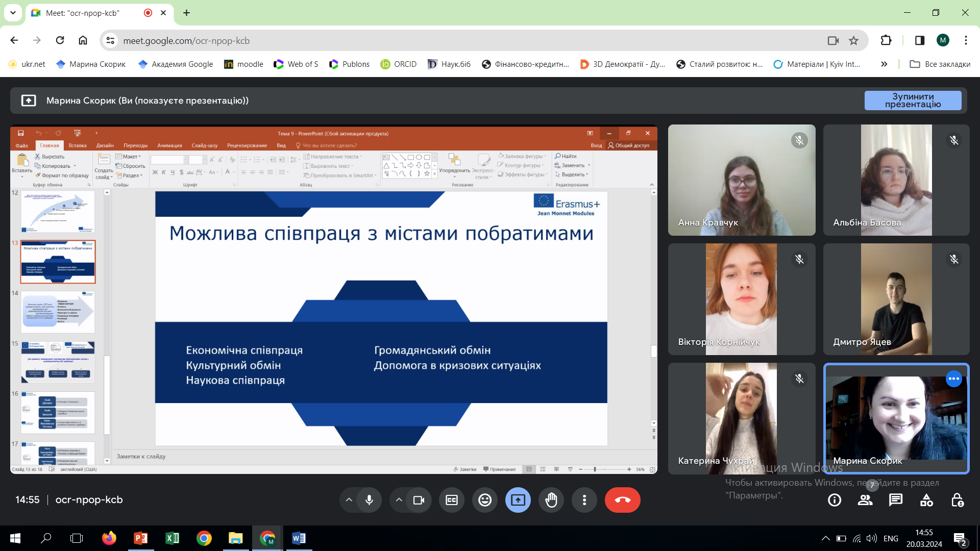Open Windows Start menu
Image resolution: width=980 pixels, height=551 pixels.
[15, 538]
